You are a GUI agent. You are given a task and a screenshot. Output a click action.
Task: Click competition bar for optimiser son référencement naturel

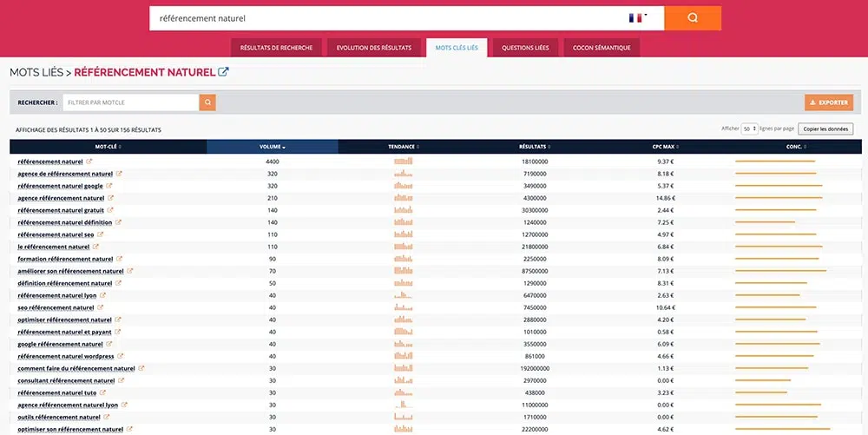coord(783,429)
